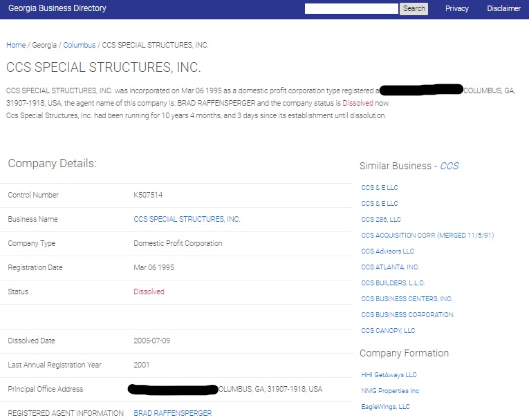Open CCS ATLANTA, INC. link
Image resolution: width=529 pixels, height=420 pixels.
point(390,267)
